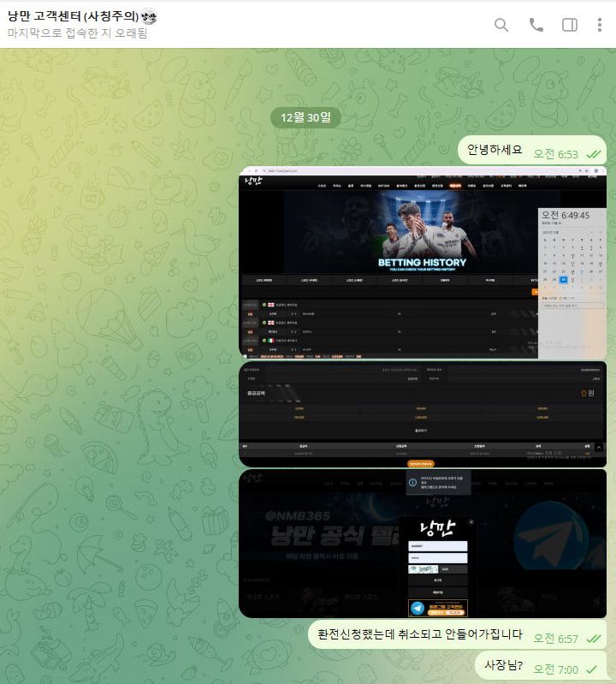This screenshot has height=684, width=616.
Task: Select the '안녕하세요' message bubble
Action: [x=494, y=150]
